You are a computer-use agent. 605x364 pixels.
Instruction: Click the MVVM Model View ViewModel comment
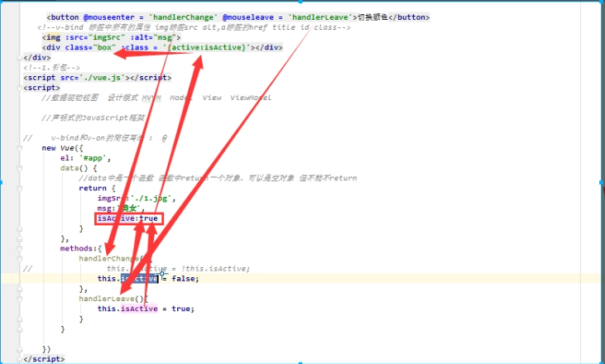156,98
